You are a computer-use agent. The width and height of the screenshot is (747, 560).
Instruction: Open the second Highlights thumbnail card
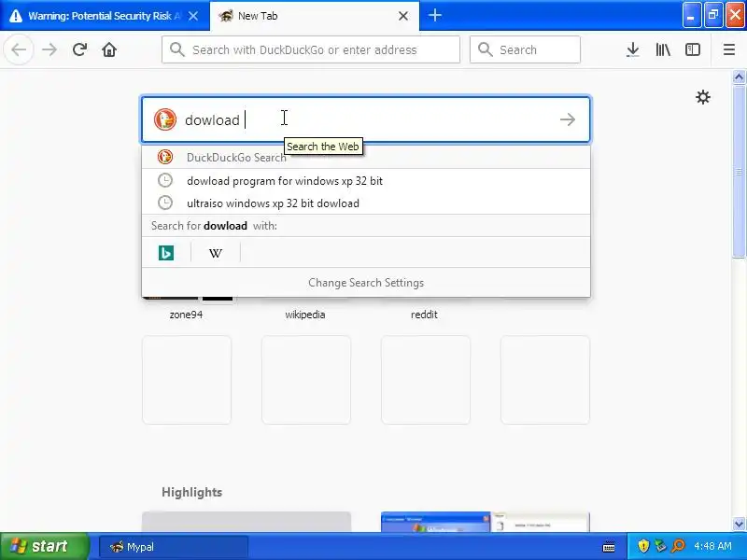coord(486,522)
